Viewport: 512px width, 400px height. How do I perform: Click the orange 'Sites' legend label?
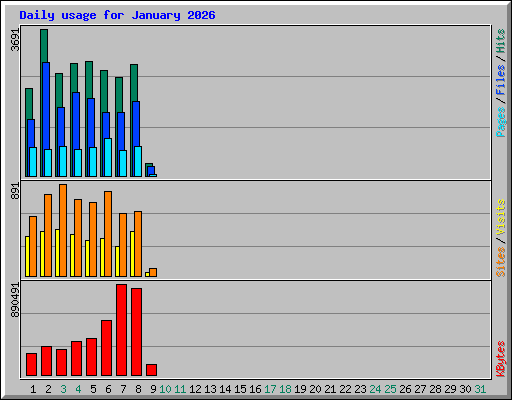[x=501, y=262]
